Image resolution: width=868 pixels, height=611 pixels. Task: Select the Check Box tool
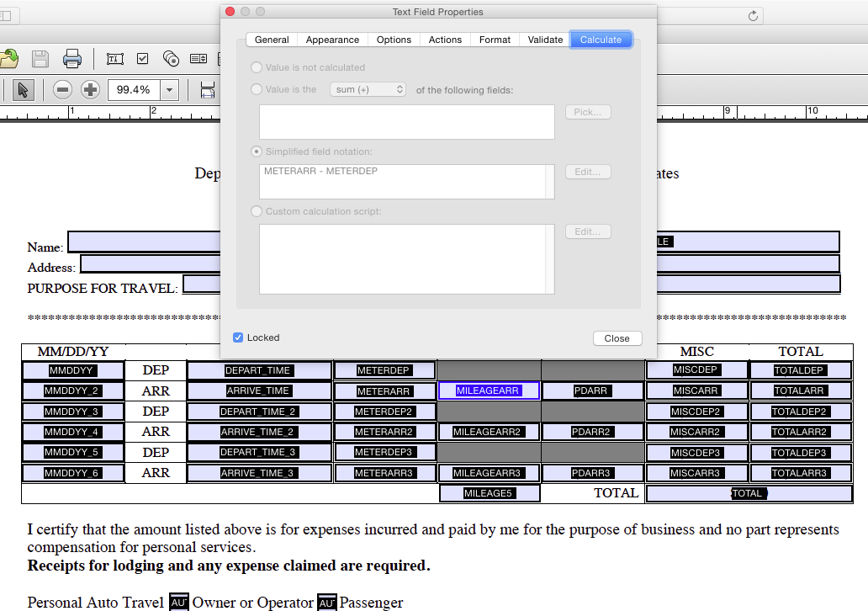click(143, 58)
